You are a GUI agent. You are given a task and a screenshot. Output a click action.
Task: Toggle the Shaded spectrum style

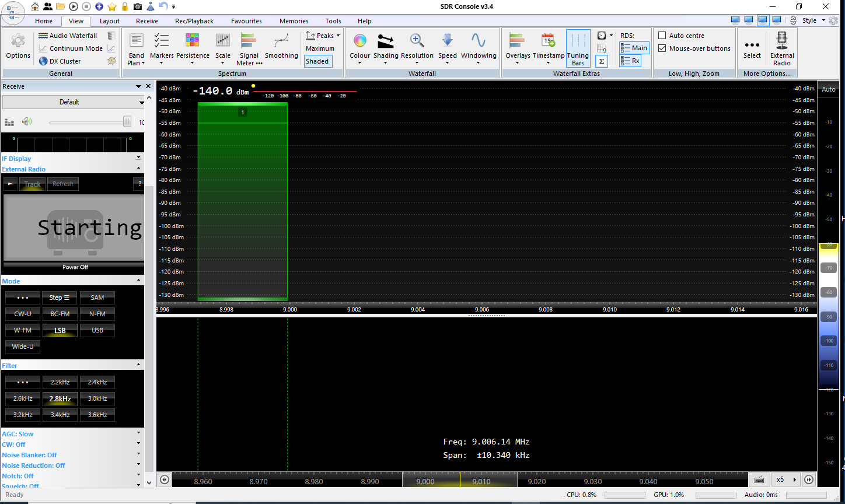[317, 61]
